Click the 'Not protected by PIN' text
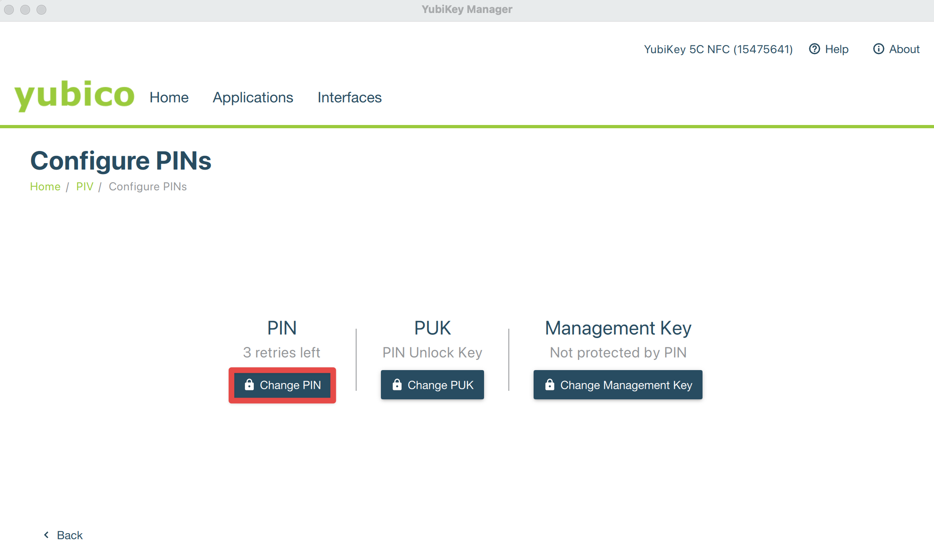The height and width of the screenshot is (560, 934). pyautogui.click(x=618, y=352)
